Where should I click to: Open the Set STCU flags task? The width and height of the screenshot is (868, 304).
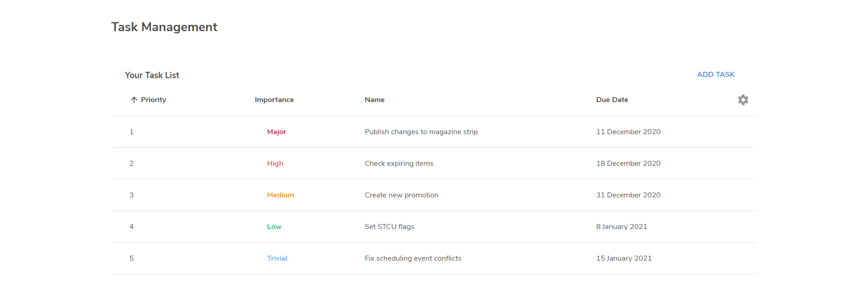[x=389, y=227]
